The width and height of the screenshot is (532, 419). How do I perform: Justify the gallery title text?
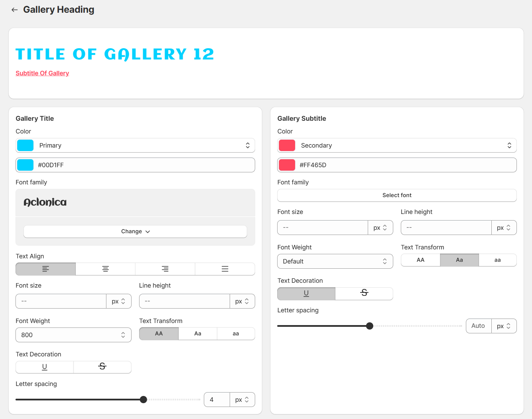pos(225,269)
